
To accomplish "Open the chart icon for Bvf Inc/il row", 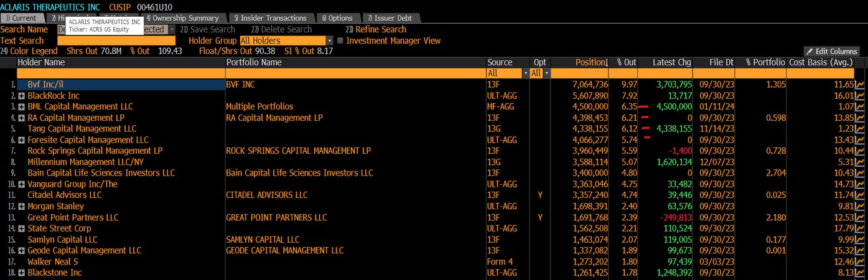I will point(861,85).
